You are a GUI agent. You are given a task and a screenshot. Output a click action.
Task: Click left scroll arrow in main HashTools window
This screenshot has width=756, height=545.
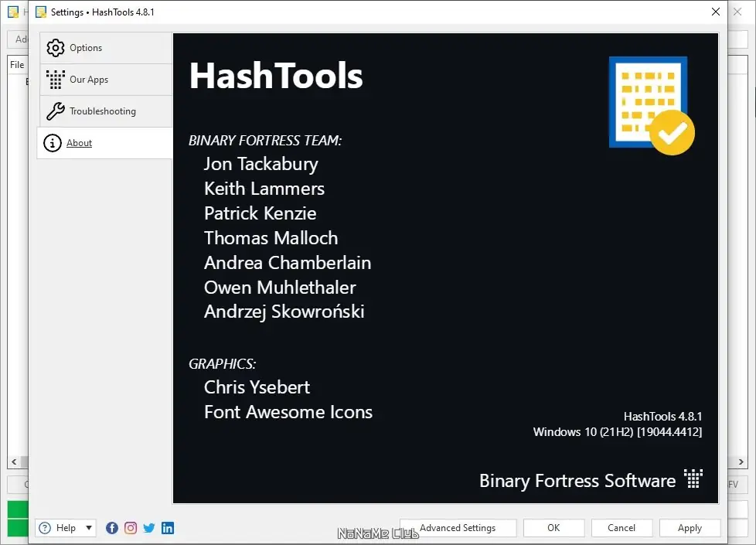tap(14, 462)
